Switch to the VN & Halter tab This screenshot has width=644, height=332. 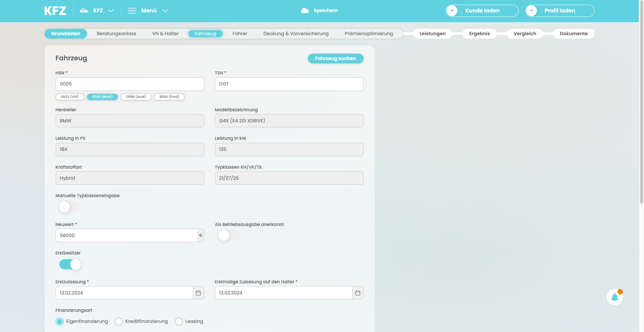click(165, 34)
